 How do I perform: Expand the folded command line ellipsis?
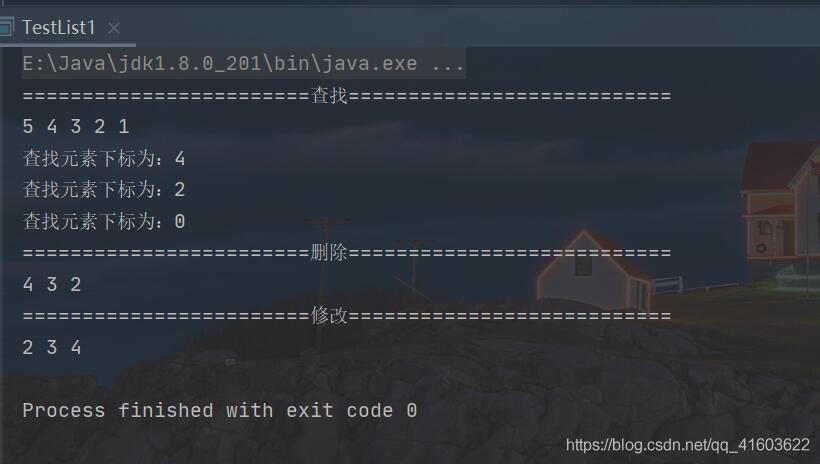(448, 64)
